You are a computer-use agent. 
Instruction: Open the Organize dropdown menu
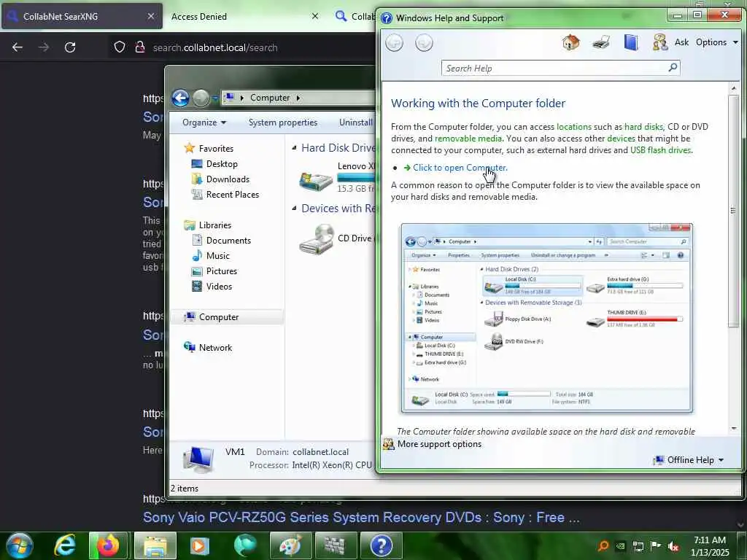tap(204, 122)
